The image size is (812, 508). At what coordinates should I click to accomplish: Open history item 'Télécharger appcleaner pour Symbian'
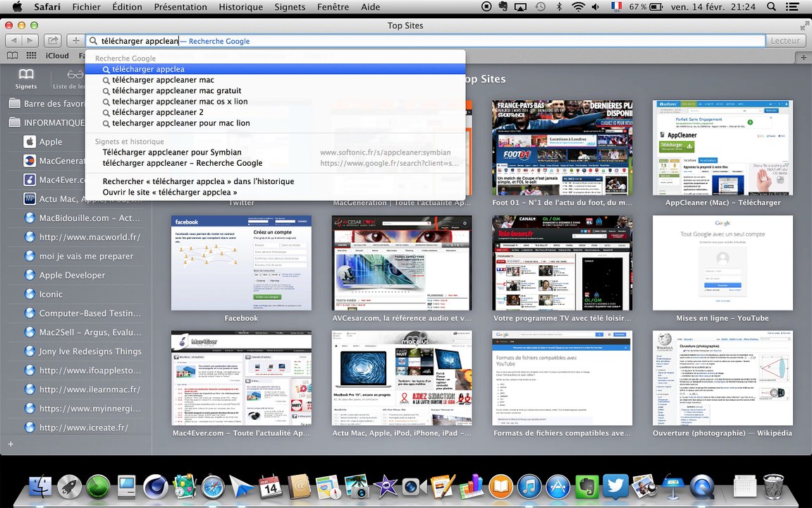pyautogui.click(x=275, y=152)
